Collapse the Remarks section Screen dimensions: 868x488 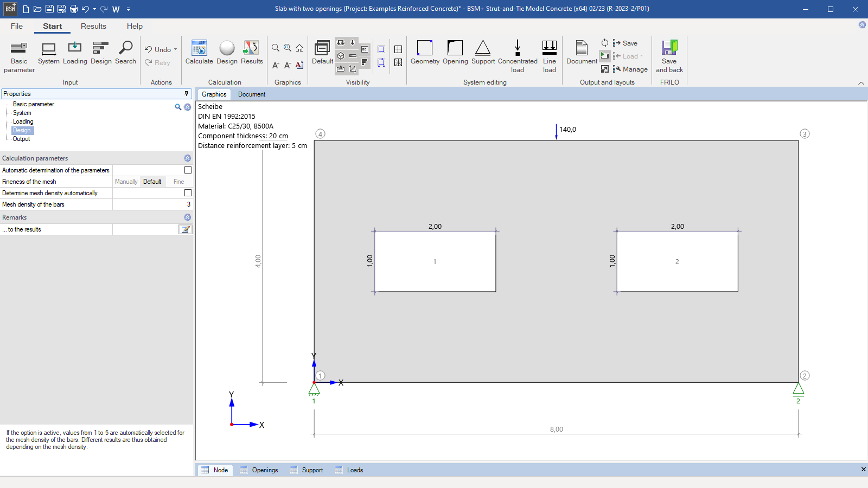[x=187, y=217]
